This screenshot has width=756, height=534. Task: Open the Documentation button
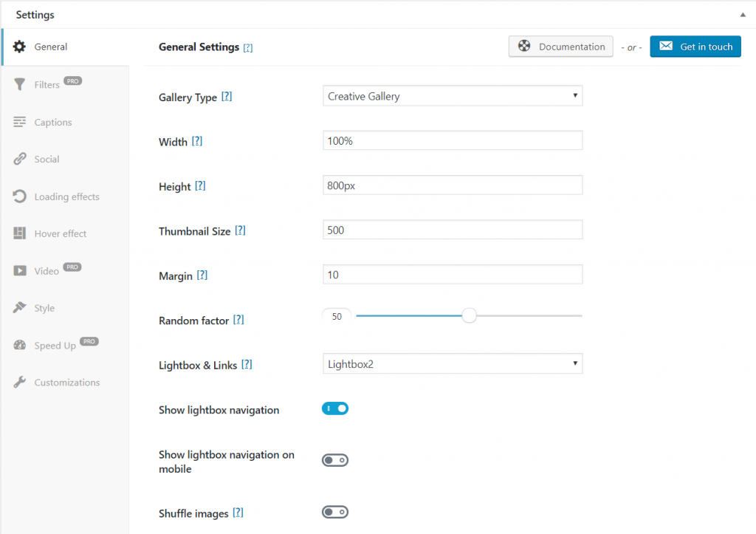click(561, 47)
